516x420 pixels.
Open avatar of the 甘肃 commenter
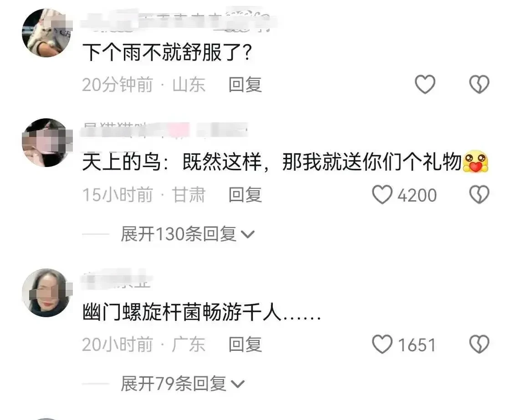click(x=46, y=143)
